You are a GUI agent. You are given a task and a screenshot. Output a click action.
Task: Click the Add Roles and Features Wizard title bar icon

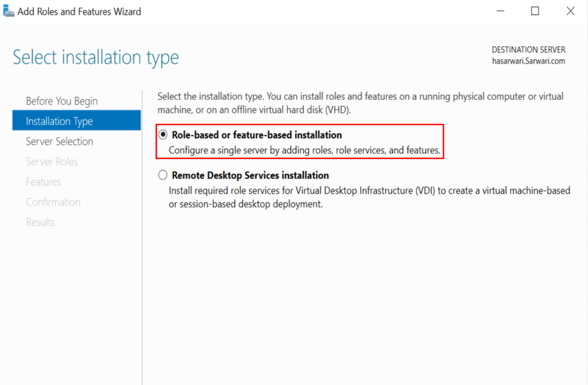tap(9, 10)
